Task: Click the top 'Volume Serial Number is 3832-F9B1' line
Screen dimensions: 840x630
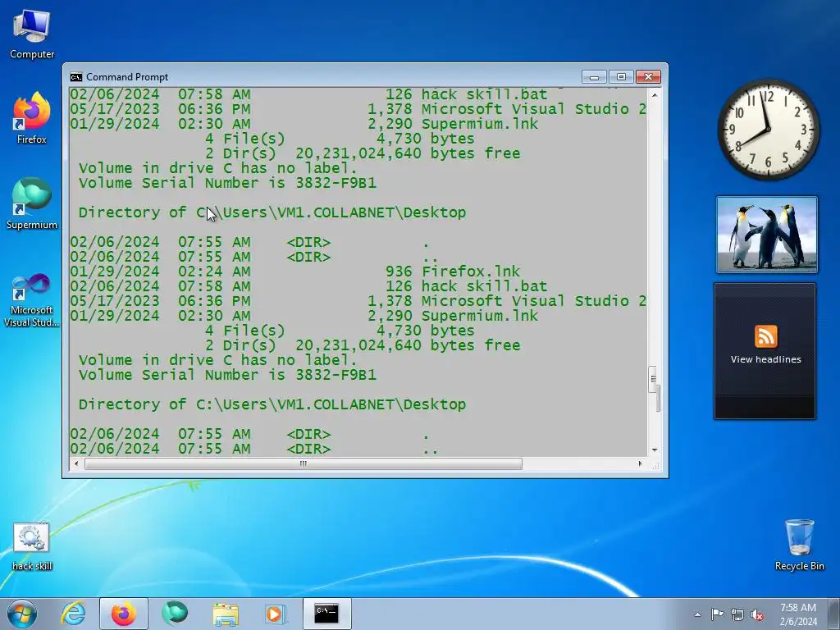Action: click(227, 183)
